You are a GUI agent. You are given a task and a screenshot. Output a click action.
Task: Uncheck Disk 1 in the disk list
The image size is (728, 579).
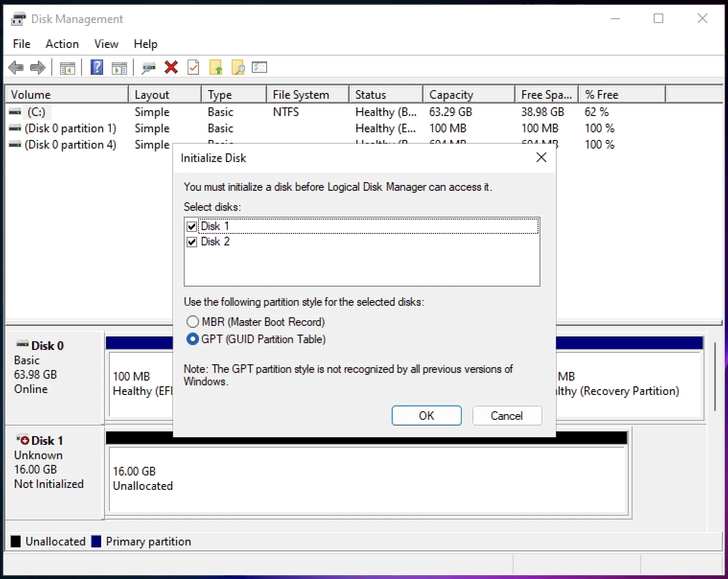click(191, 226)
